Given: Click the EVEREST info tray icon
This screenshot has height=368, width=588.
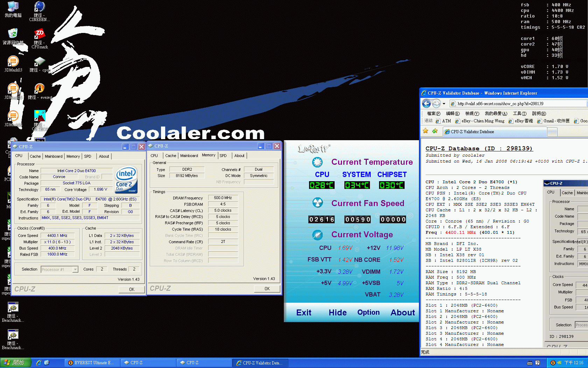Looking at the screenshot, I should (553, 363).
